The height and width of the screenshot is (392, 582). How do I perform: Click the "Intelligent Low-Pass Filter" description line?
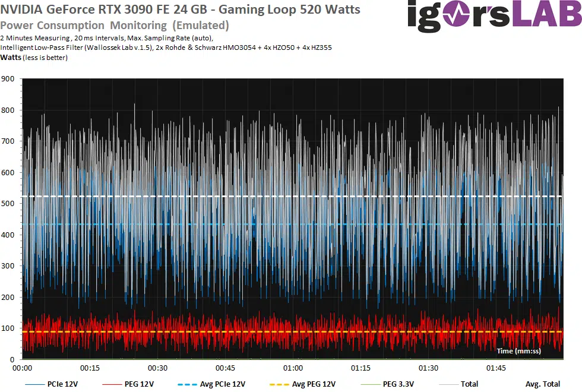point(166,48)
